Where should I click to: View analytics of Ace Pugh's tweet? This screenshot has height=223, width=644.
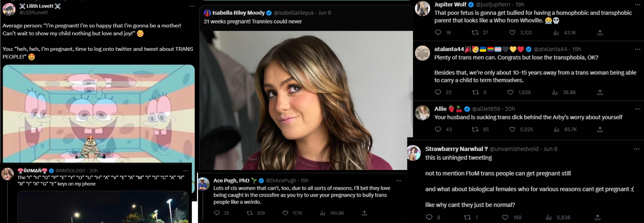[x=323, y=213]
